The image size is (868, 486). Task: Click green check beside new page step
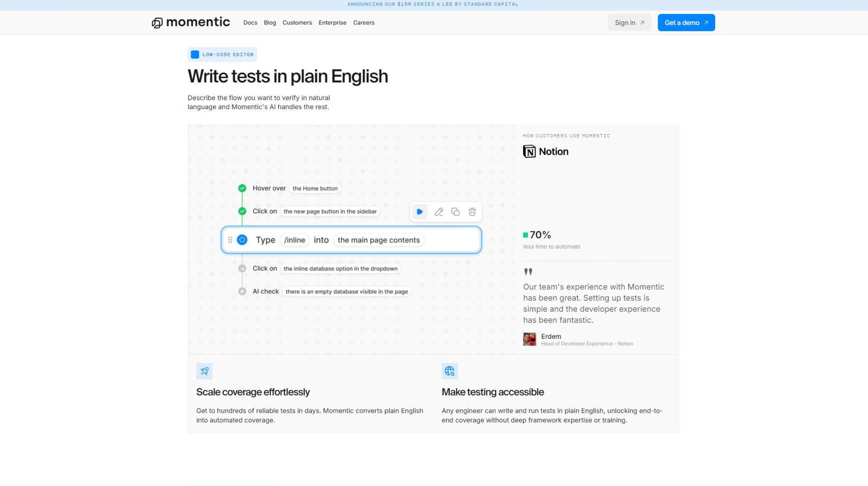[x=242, y=211]
